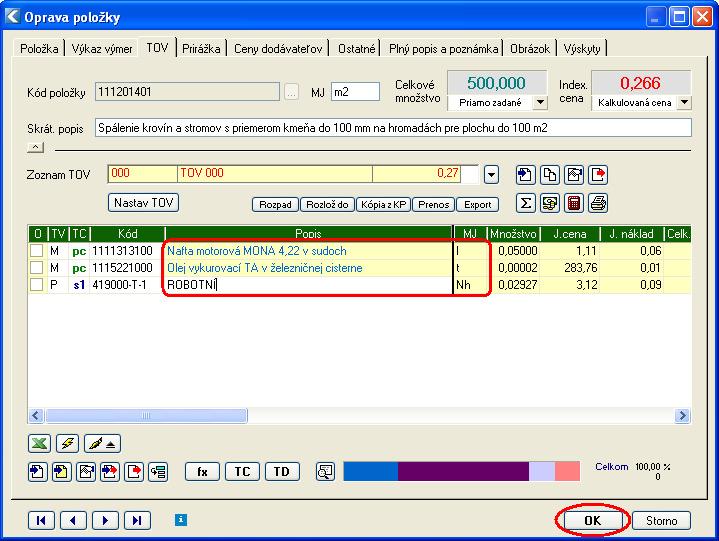This screenshot has width=719, height=541.
Task: Open the Obrázok tab
Action: [x=530, y=48]
